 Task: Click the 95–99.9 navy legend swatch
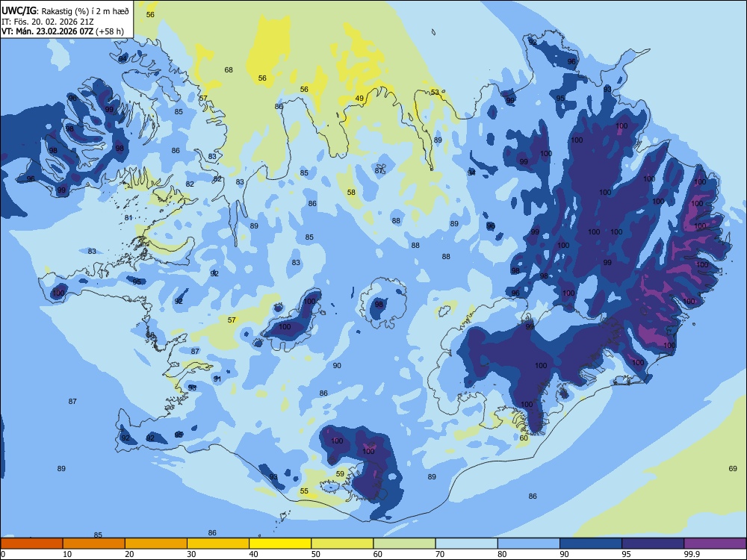click(653, 544)
